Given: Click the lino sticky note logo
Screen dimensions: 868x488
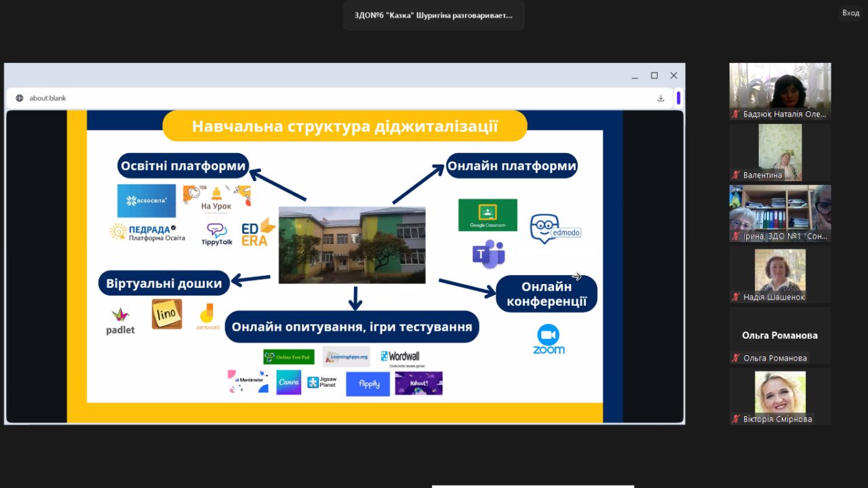Looking at the screenshot, I should pyautogui.click(x=167, y=314).
